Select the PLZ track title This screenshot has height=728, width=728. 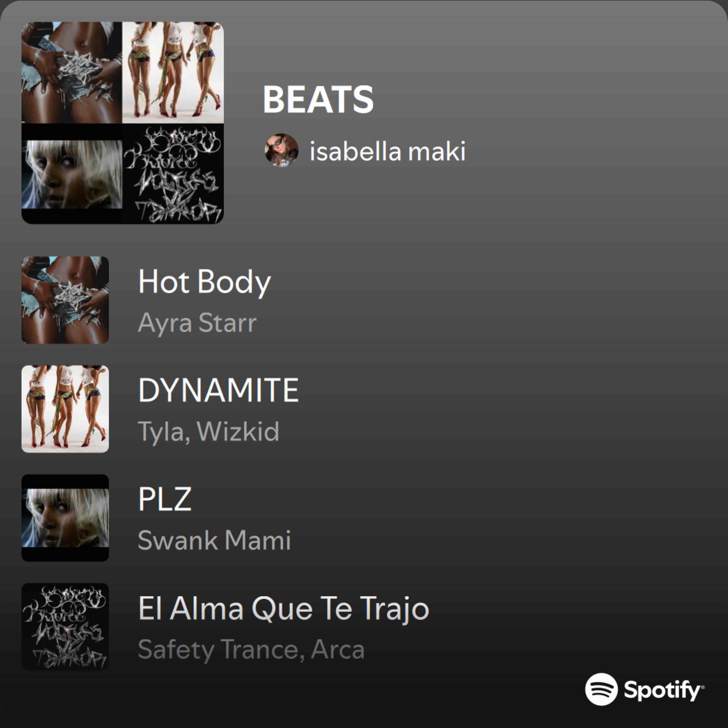(165, 499)
